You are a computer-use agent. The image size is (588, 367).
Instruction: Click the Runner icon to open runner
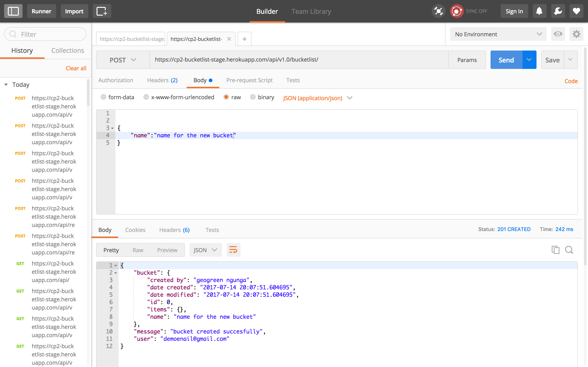coord(41,11)
